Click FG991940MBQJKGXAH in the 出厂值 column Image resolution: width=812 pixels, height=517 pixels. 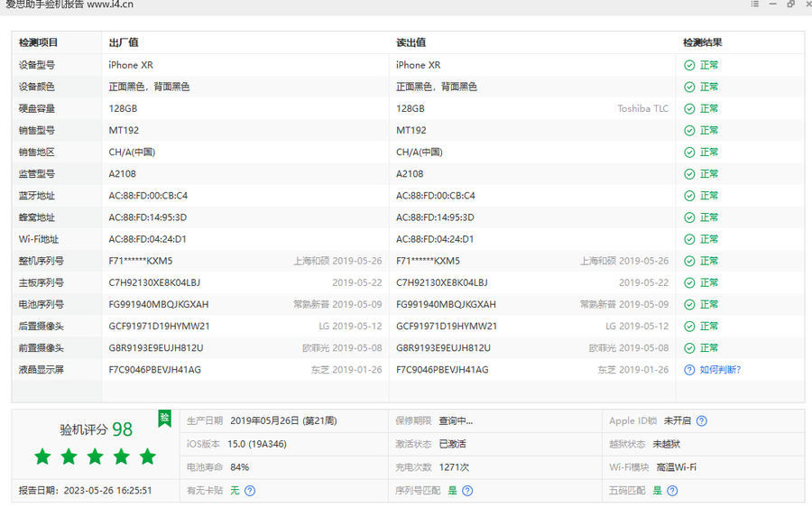click(x=159, y=305)
